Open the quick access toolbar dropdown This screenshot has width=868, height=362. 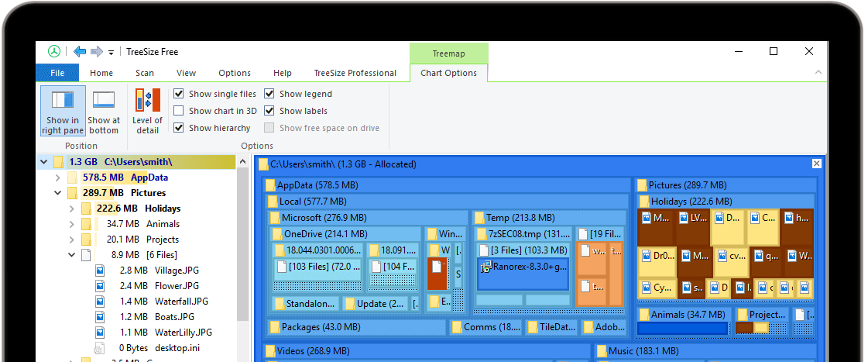tap(112, 53)
